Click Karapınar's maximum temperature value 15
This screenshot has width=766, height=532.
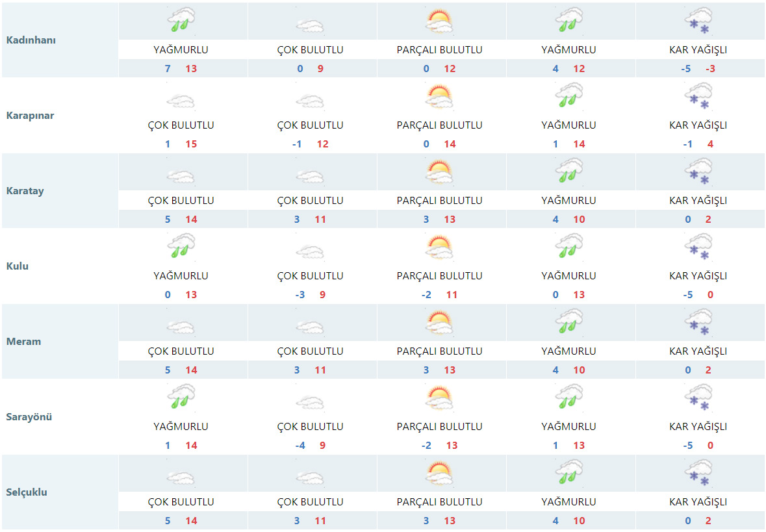[x=191, y=144]
